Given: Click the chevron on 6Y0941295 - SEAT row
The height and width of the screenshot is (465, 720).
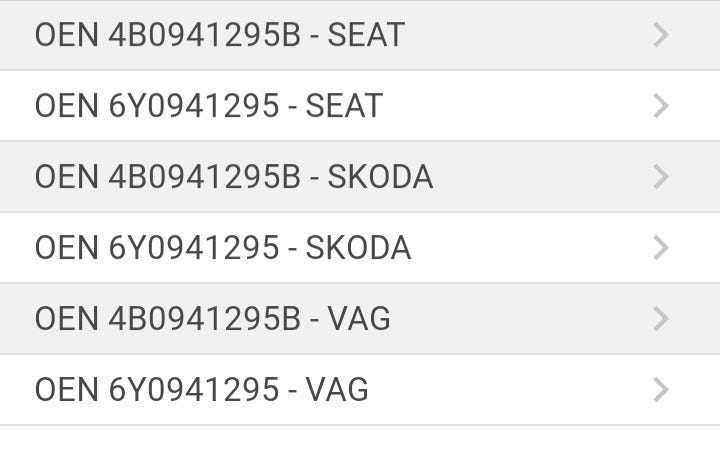Looking at the screenshot, I should (x=660, y=106).
